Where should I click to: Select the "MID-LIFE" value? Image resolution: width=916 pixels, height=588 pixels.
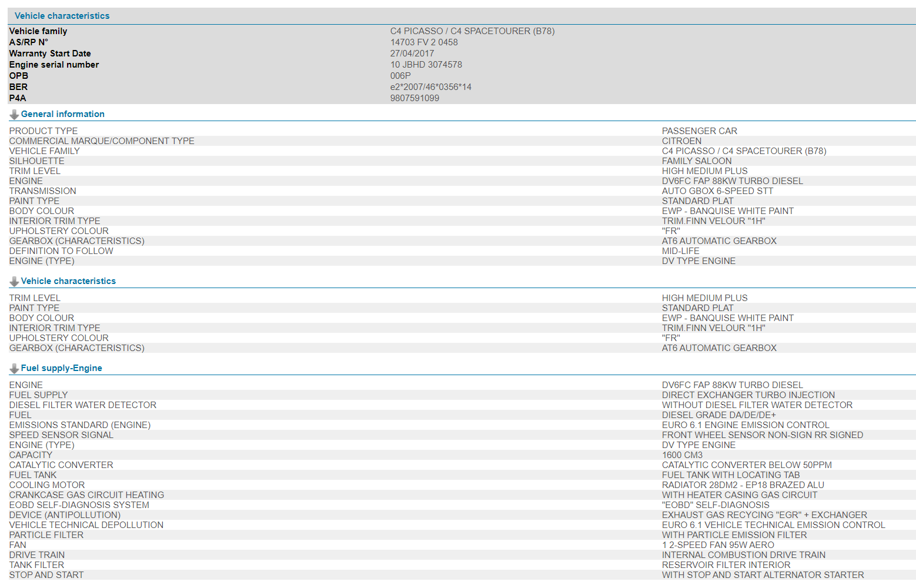coord(681,251)
